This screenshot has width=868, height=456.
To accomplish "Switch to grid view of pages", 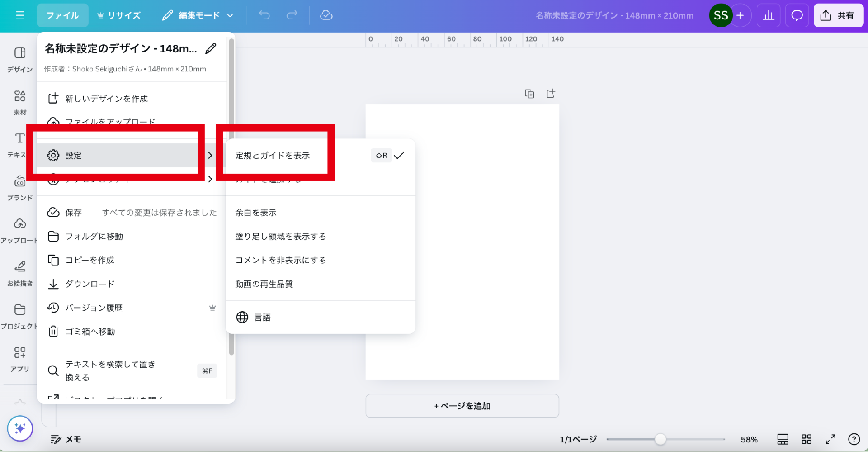I will (x=807, y=439).
